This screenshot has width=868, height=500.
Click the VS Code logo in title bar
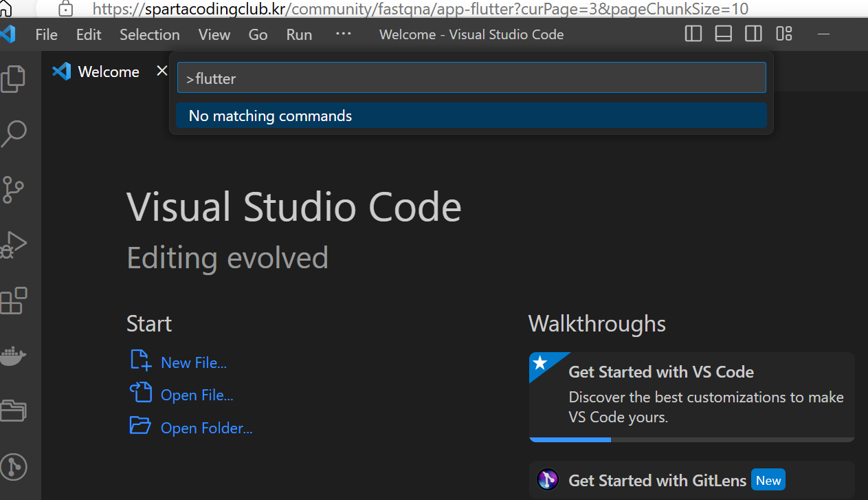pyautogui.click(x=8, y=34)
